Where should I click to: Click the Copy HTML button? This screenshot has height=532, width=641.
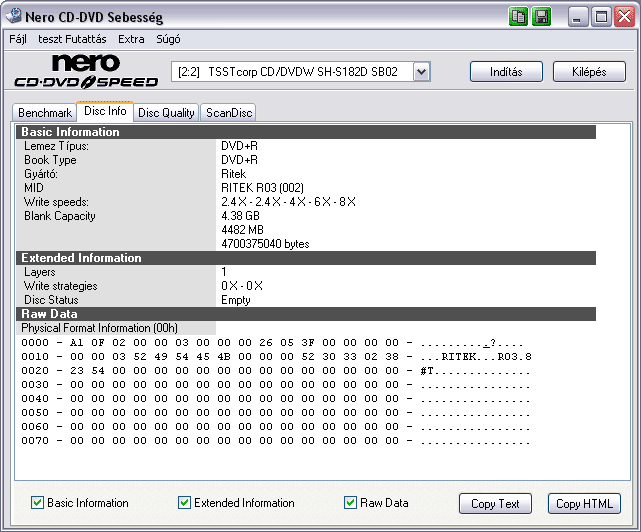(584, 503)
